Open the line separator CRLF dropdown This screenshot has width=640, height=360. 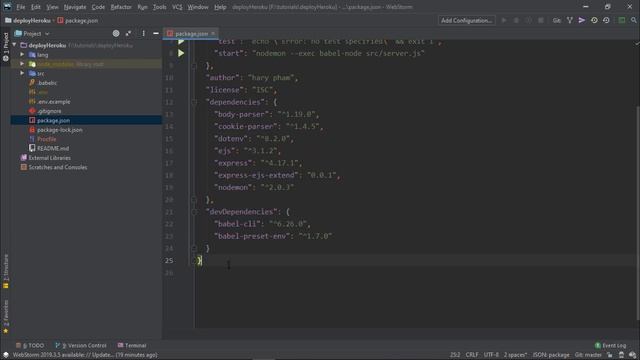point(472,355)
